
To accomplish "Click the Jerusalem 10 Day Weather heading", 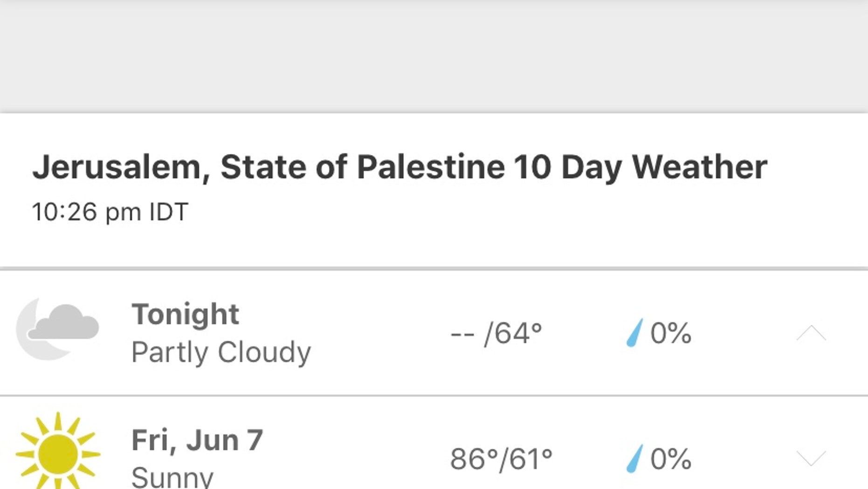I will tap(400, 168).
